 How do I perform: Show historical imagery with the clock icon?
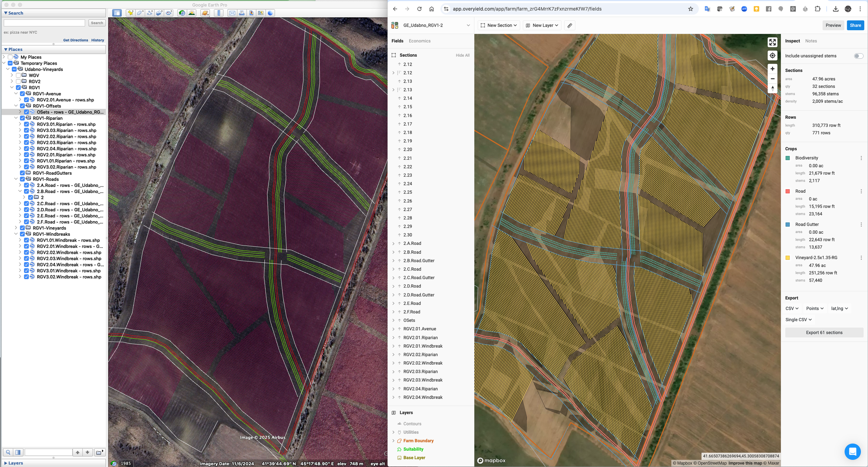(x=182, y=13)
